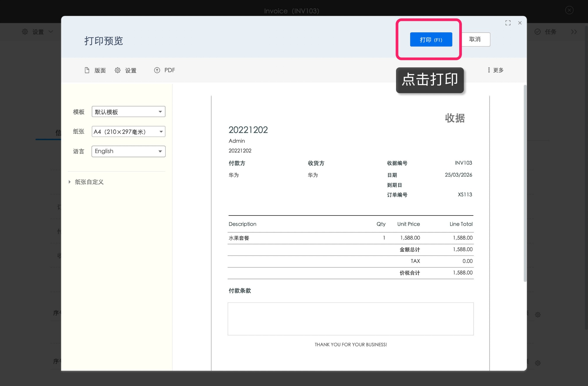Click the preview pane scrollbar
The width and height of the screenshot is (588, 386).
click(525, 182)
